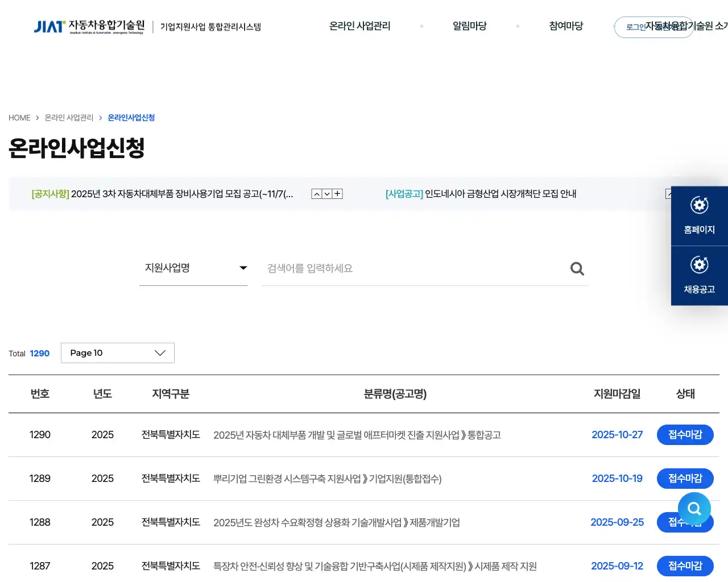Show previous 공지사항 notice with up arrow
This screenshot has width=728, height=582.
[x=316, y=193]
